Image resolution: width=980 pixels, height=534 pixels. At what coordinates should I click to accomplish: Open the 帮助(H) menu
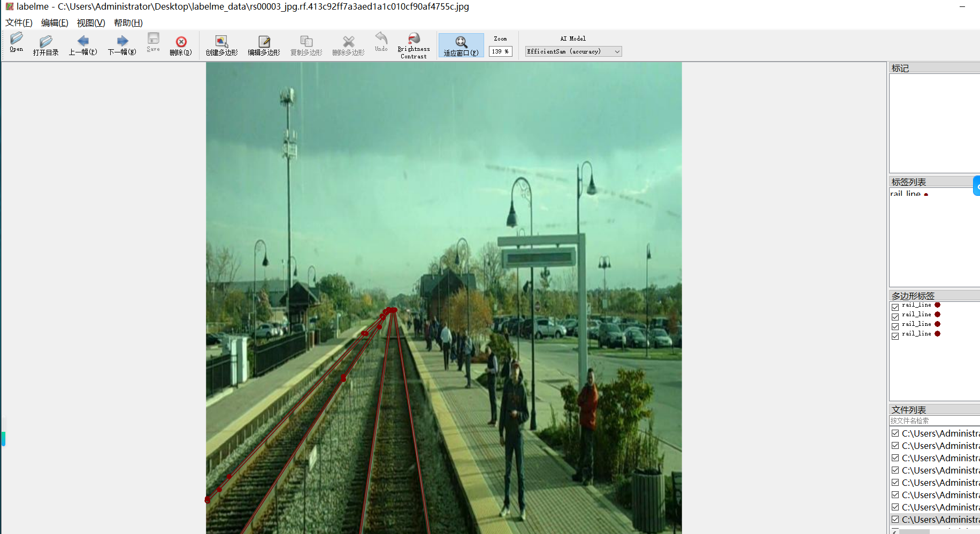point(128,22)
